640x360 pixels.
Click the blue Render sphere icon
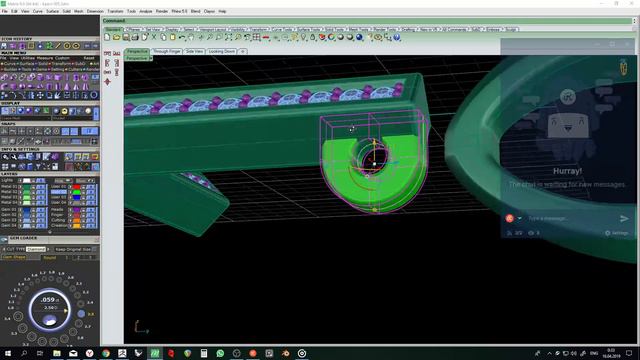pyautogui.click(x=359, y=38)
